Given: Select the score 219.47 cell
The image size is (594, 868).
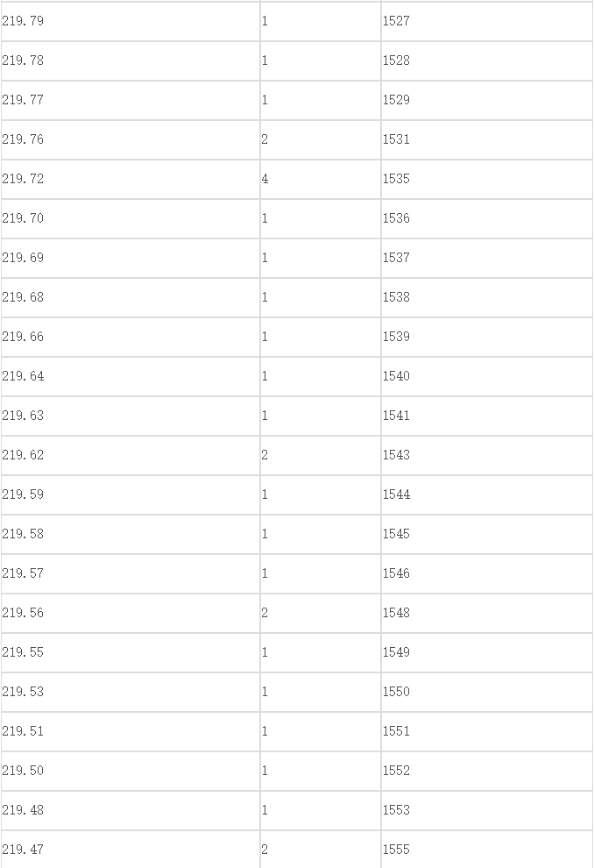Looking at the screenshot, I should click(131, 850).
